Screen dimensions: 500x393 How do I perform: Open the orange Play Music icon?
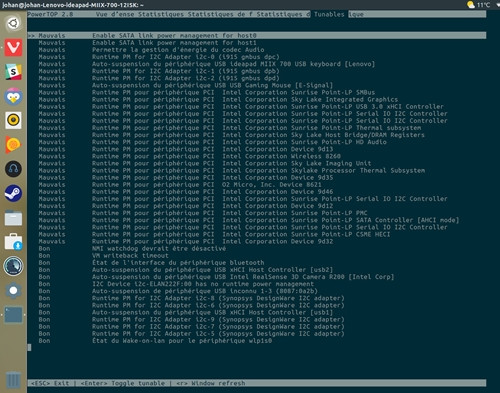coord(13,145)
